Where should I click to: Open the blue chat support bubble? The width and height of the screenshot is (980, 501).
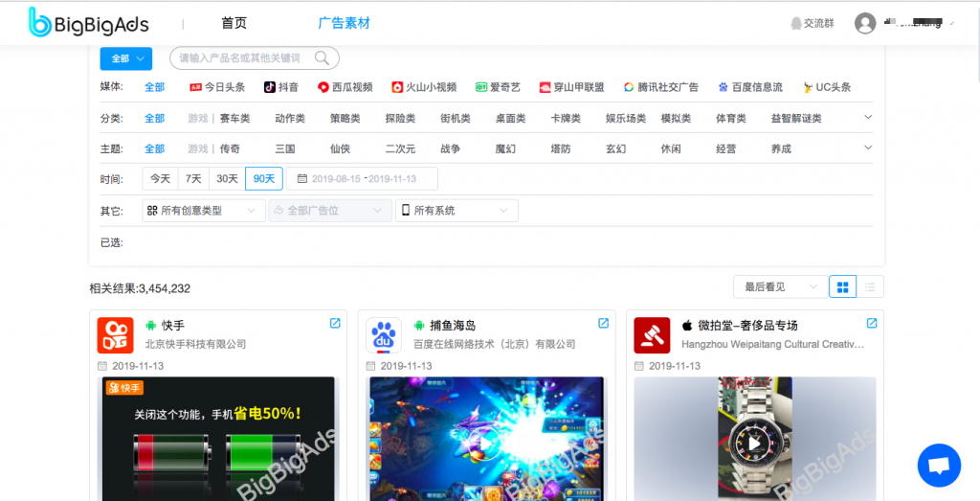coord(939,466)
